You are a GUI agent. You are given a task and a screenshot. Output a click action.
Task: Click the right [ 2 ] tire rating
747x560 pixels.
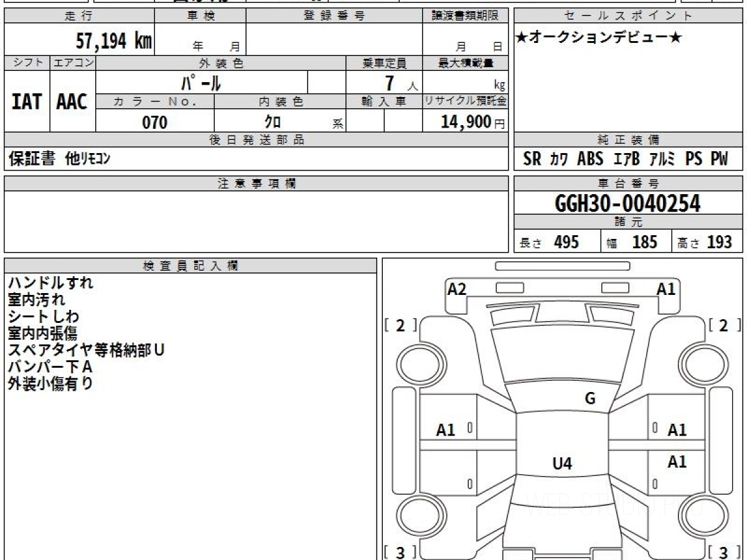click(725, 325)
